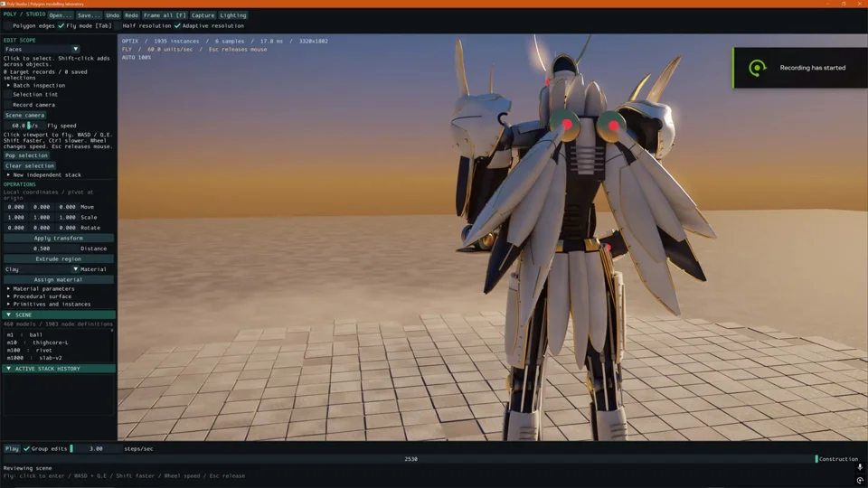Toggle Fly mode [Tab] checkbox
Image resolution: width=868 pixels, height=488 pixels.
61,25
